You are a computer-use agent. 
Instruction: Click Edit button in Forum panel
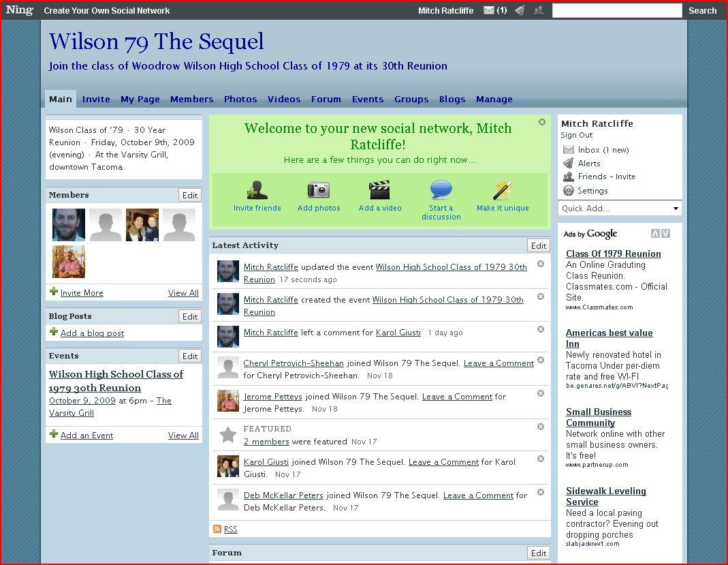[539, 553]
